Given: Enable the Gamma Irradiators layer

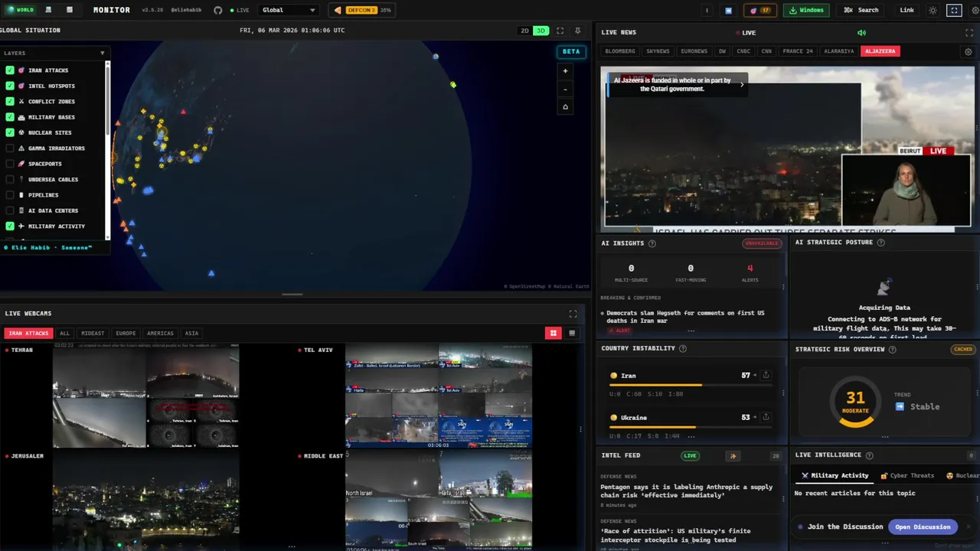Looking at the screenshot, I should click(10, 148).
